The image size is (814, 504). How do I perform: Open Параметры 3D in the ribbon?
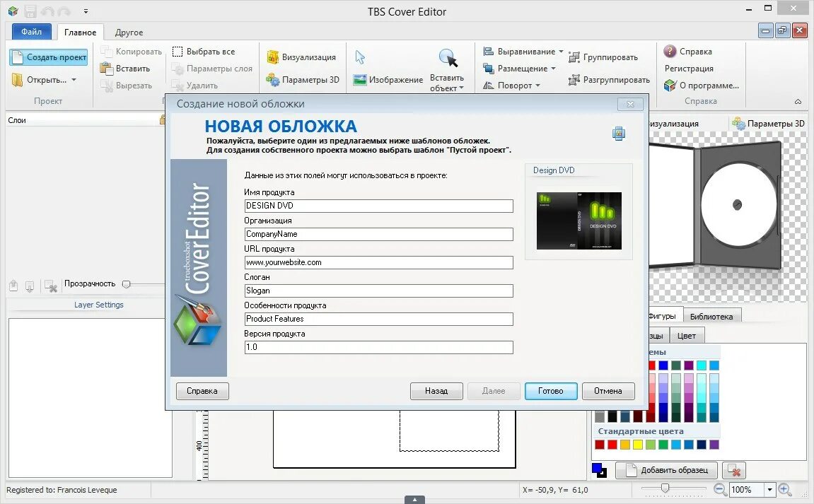tap(303, 80)
